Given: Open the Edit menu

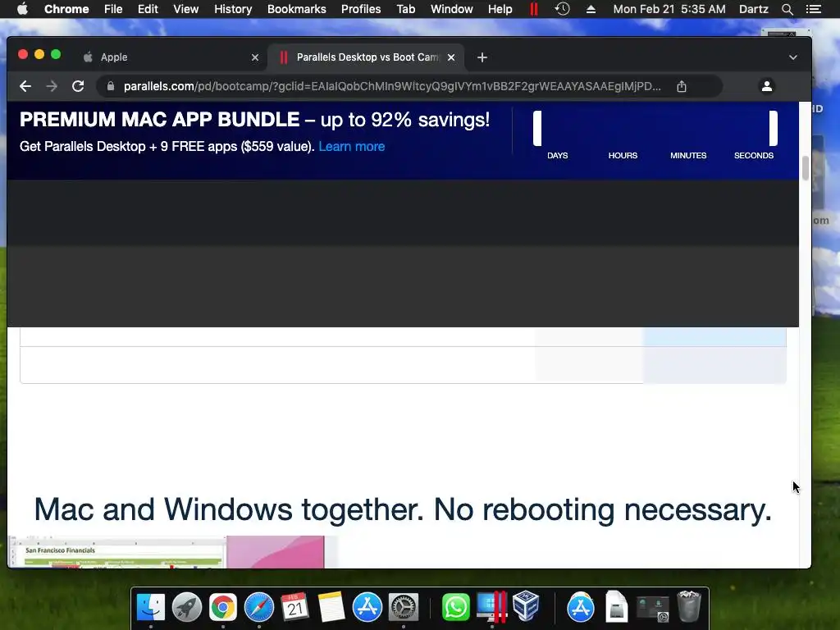Looking at the screenshot, I should [148, 9].
